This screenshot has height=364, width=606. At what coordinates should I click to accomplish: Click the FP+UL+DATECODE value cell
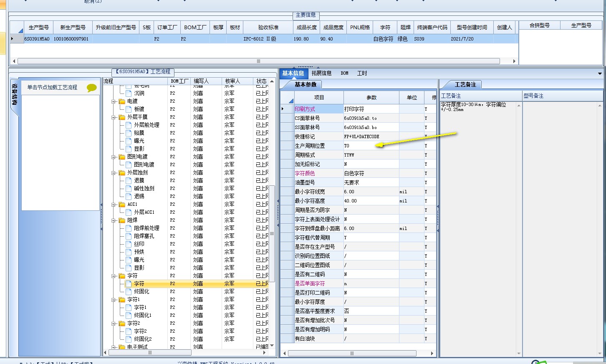371,136
